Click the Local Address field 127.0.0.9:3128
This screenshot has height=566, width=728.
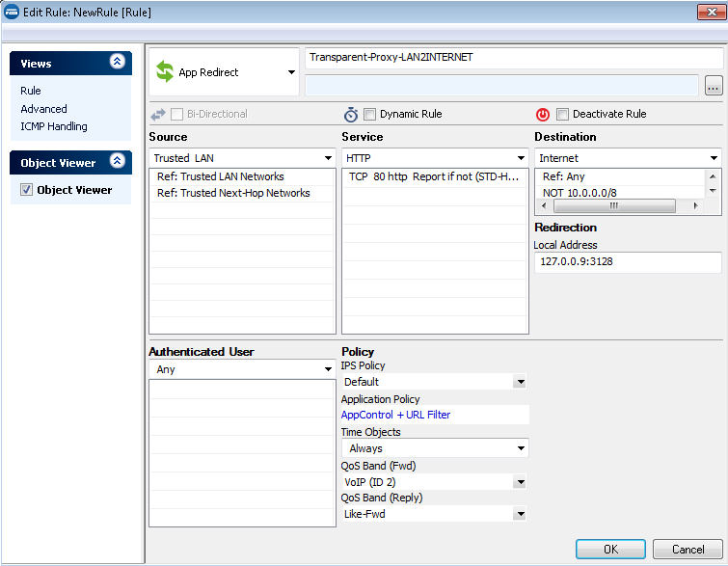(x=628, y=262)
